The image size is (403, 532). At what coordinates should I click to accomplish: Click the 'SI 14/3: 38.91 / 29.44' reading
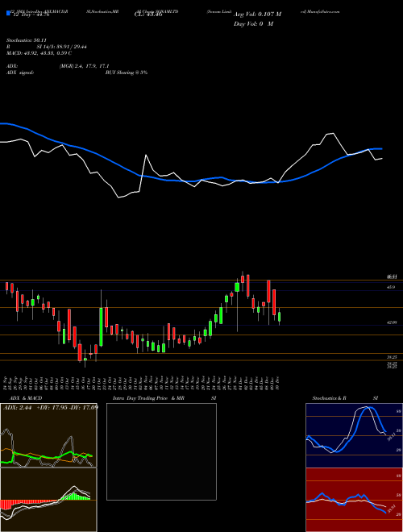(x=62, y=47)
